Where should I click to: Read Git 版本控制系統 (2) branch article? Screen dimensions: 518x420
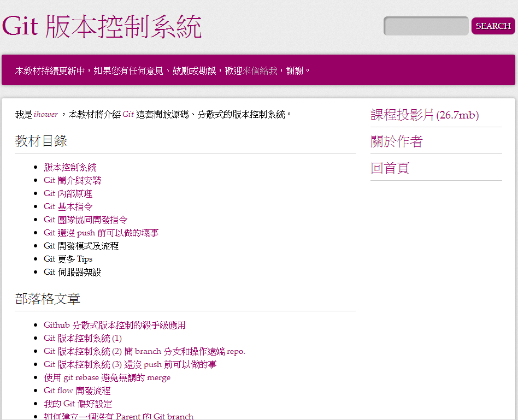pos(144,352)
